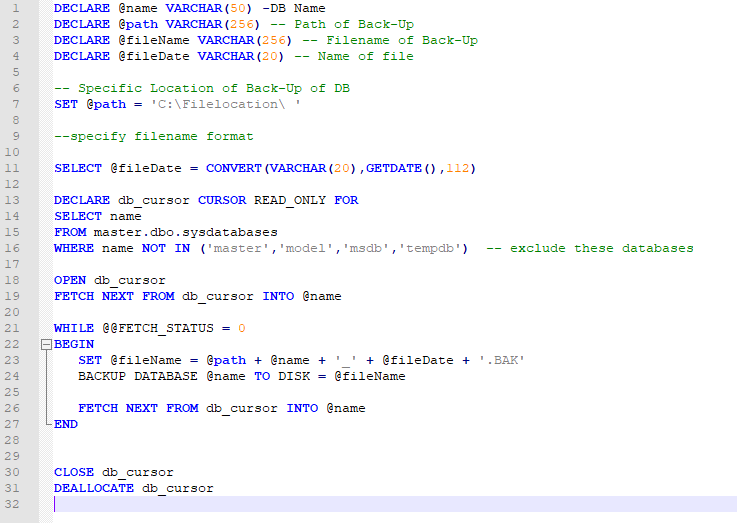Click the OPEN keyword on line 18
This screenshot has width=737, height=523.
coord(70,280)
